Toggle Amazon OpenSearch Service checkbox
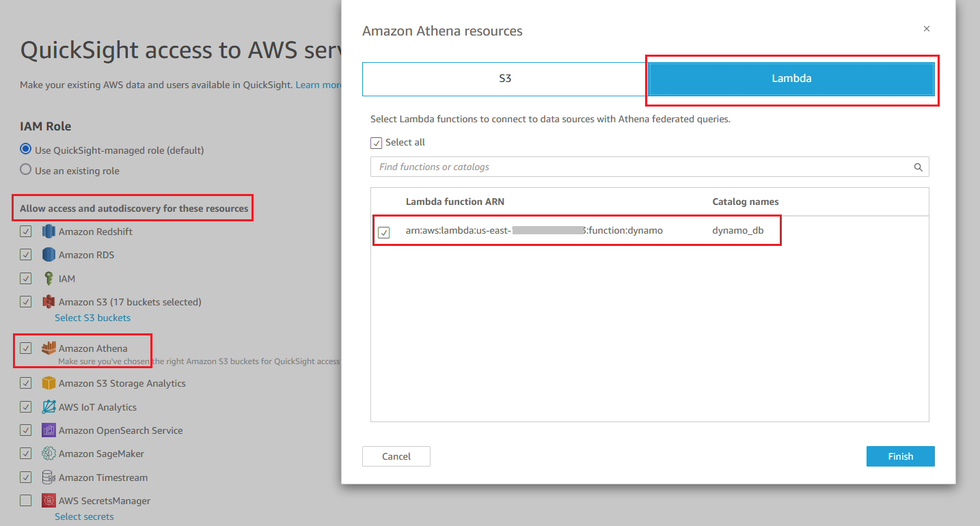 pyautogui.click(x=26, y=430)
